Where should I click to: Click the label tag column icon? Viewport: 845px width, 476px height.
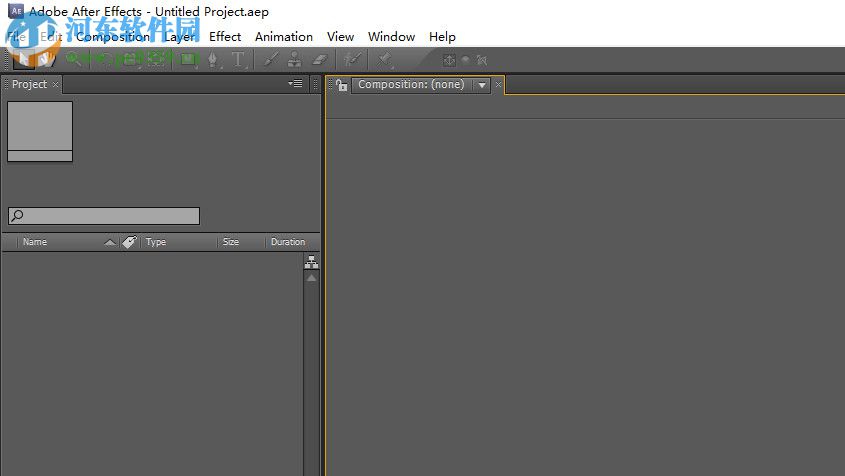point(129,242)
